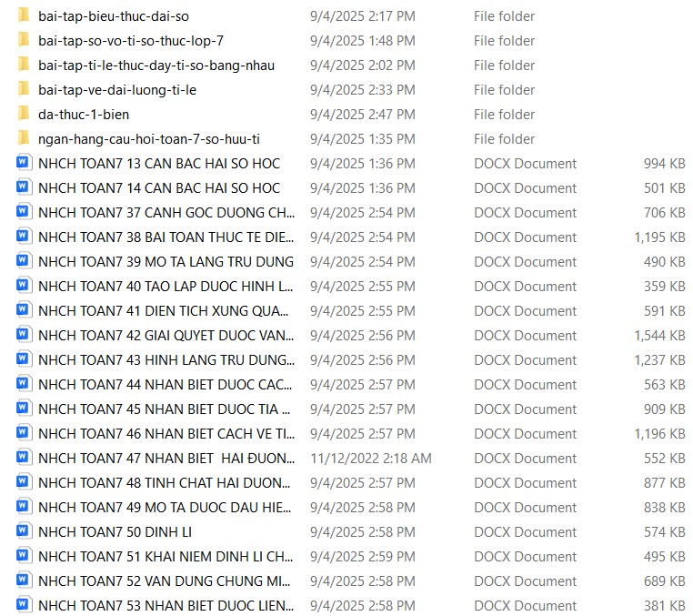Click Word icon of NHCH TOAN7 50 DINH LI
The height and width of the screenshot is (616, 693).
tap(24, 532)
